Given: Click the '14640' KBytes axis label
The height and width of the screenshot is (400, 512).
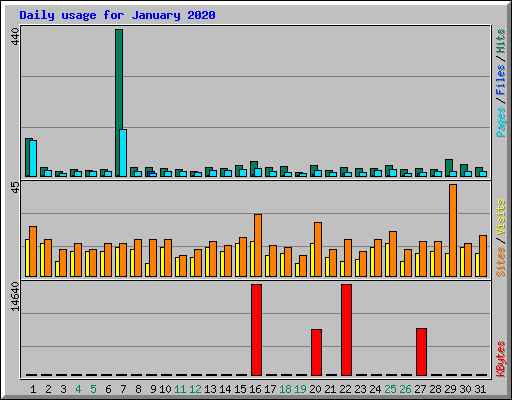Looking at the screenshot, I should 15,297.
